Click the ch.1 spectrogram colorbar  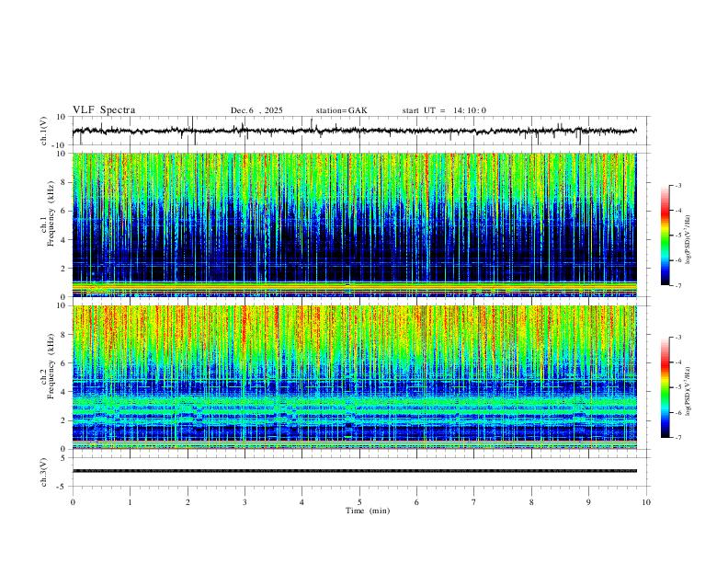[665, 236]
